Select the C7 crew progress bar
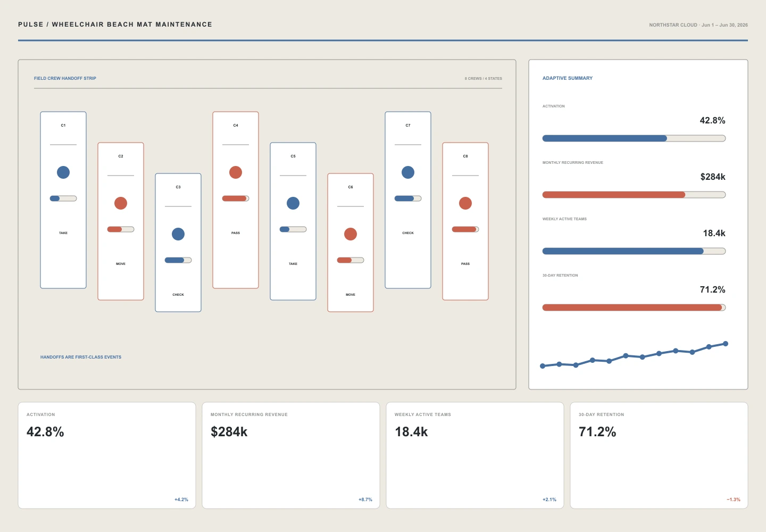The height and width of the screenshot is (532, 766). click(408, 198)
